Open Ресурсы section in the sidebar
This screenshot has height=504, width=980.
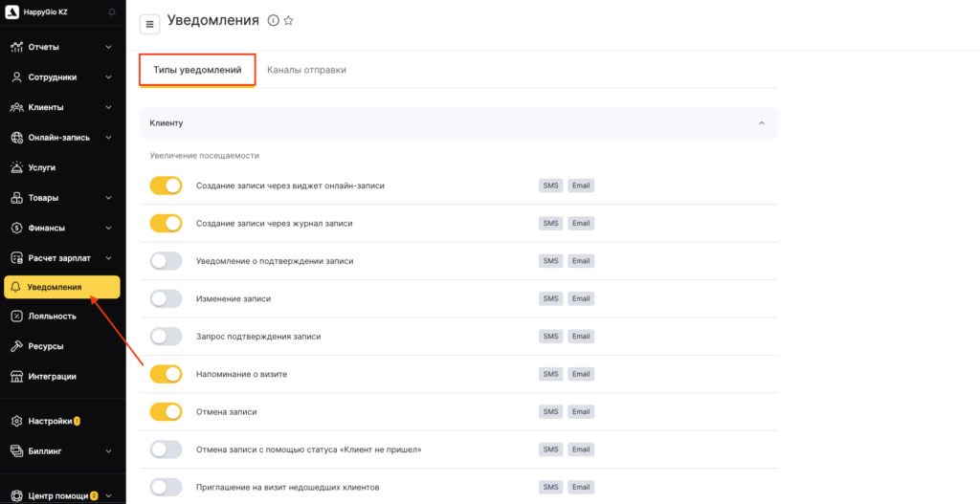tap(45, 346)
